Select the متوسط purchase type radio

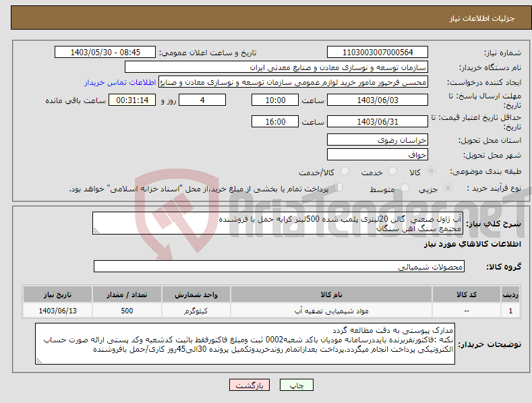pyautogui.click(x=405, y=187)
